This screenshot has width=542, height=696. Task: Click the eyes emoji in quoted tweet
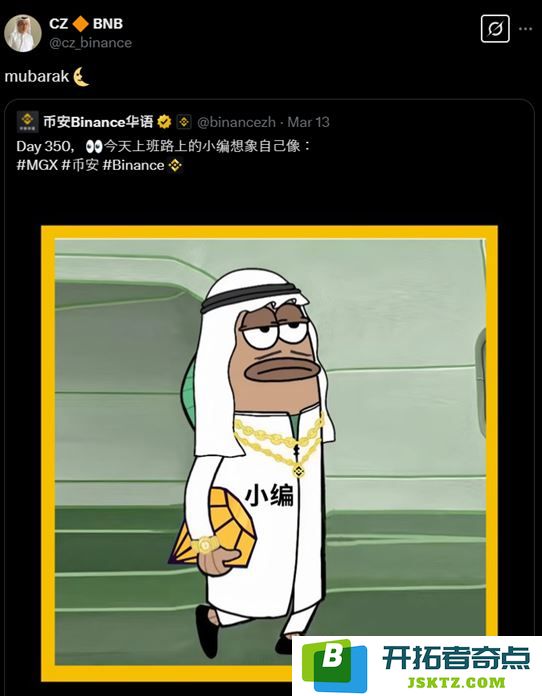[94, 146]
